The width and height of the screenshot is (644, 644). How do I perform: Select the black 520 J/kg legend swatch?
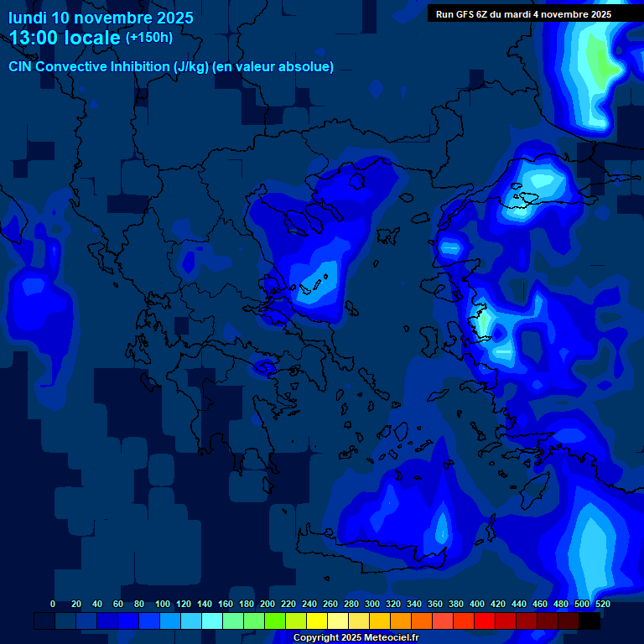tap(589, 621)
